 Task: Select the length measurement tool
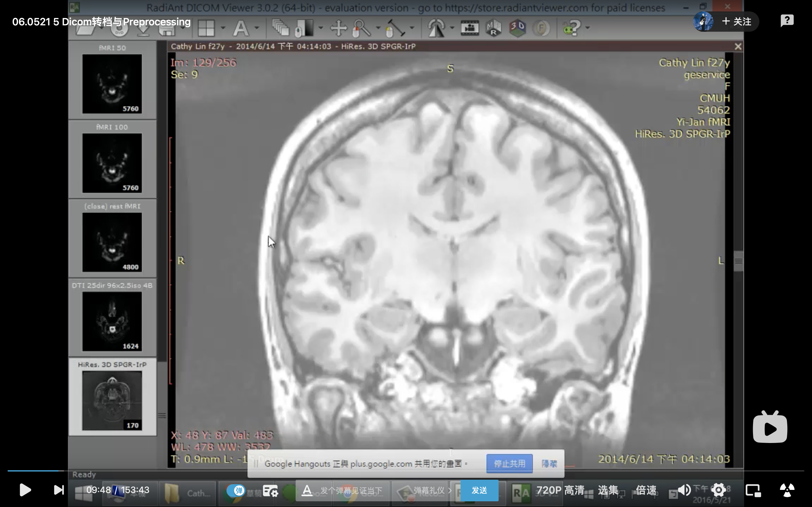(395, 28)
